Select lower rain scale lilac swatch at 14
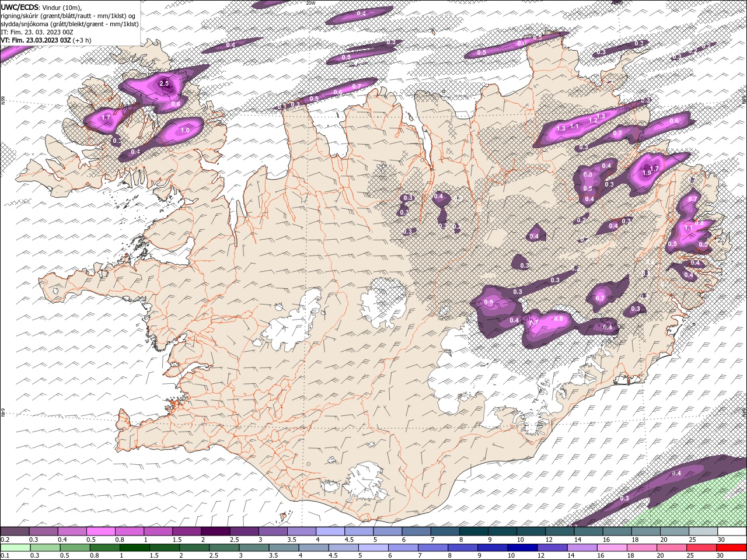Image resolution: width=747 pixels, height=560 pixels. point(582,548)
